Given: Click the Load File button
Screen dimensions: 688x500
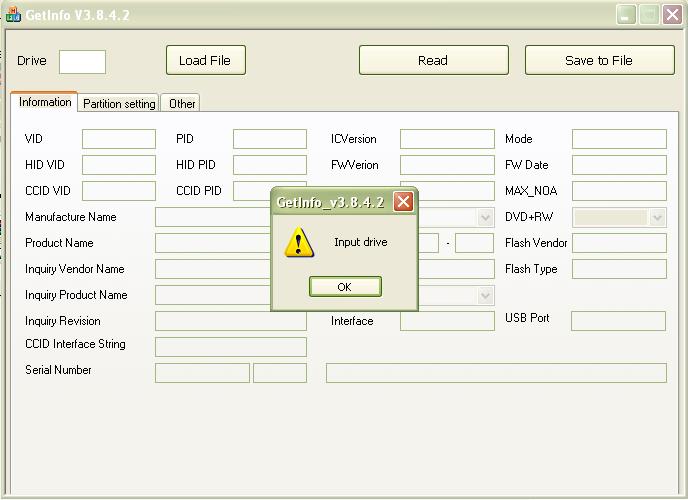Looking at the screenshot, I should pyautogui.click(x=206, y=60).
